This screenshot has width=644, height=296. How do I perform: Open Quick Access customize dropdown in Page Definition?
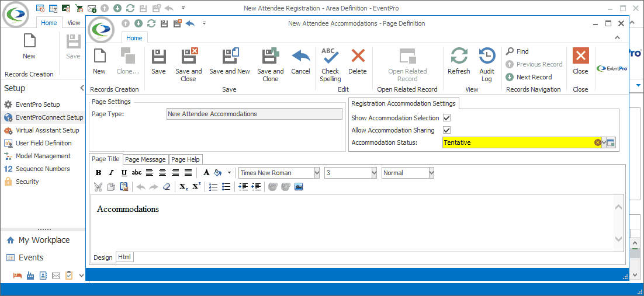[x=204, y=23]
